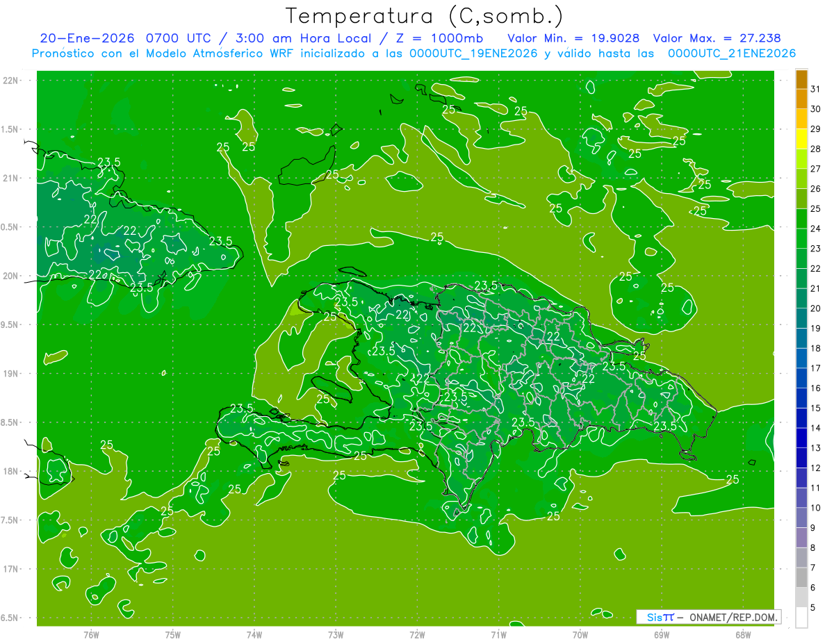Click the yellow legend swatch between 28 and 29

(x=801, y=139)
